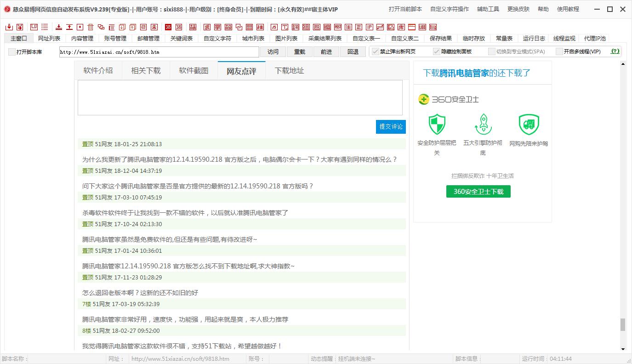Viewport: 632px width, 364px height.
Task: Click the 组 toolbar icon
Action: (306, 27)
